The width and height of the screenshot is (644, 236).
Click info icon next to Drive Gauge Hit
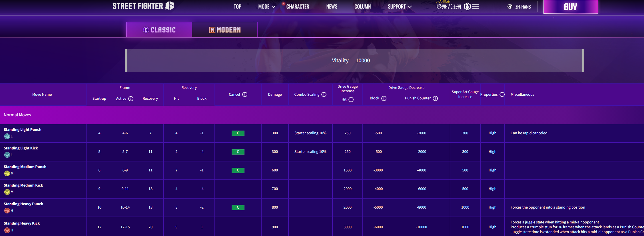click(351, 99)
